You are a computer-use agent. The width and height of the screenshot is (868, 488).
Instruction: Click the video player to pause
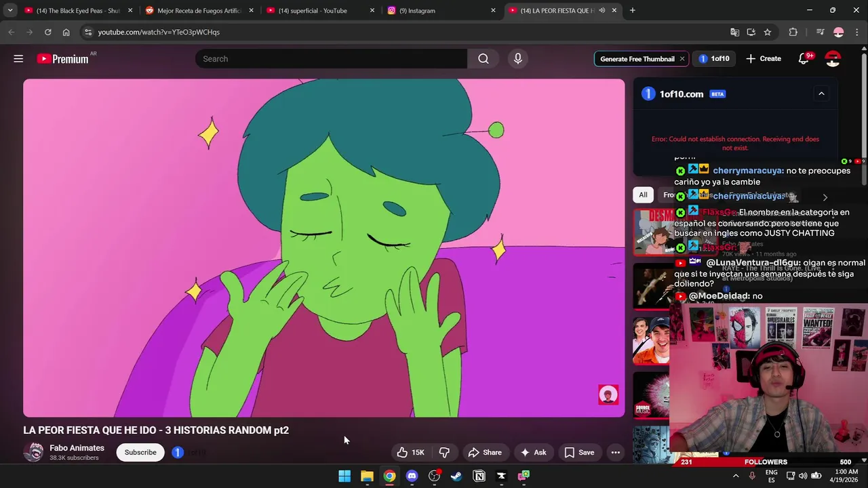tap(324, 248)
